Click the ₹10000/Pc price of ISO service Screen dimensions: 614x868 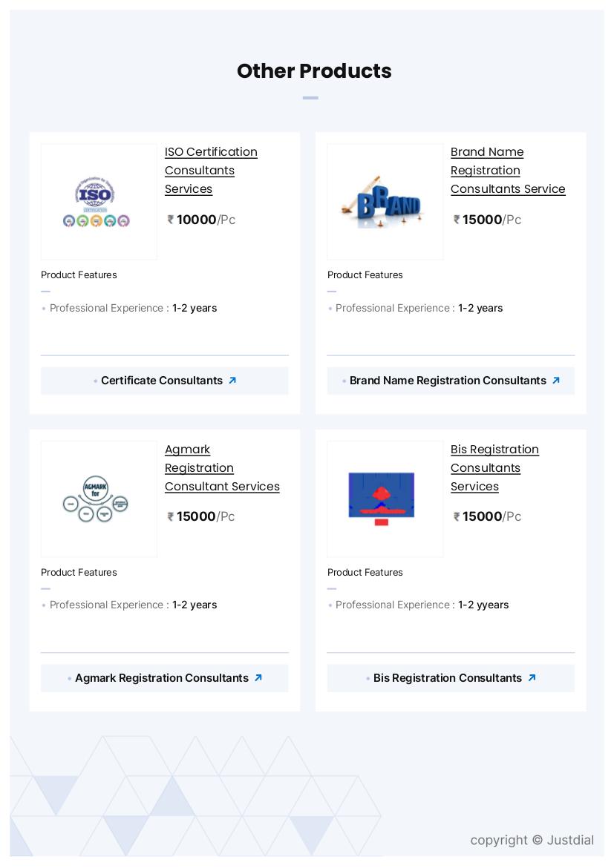[x=202, y=220]
